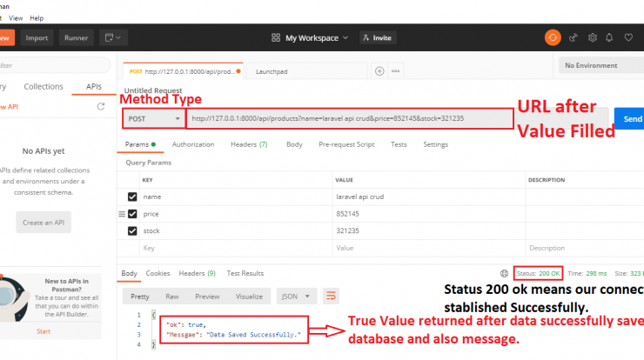This screenshot has width=644, height=360.
Task: Click the 'Untitled Request' title
Action: click(153, 90)
